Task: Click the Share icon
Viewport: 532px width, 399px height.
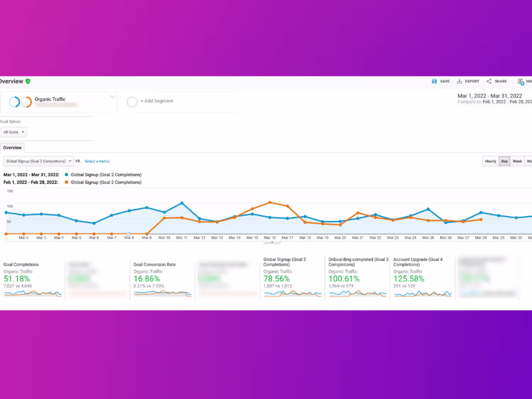Action: click(489, 81)
